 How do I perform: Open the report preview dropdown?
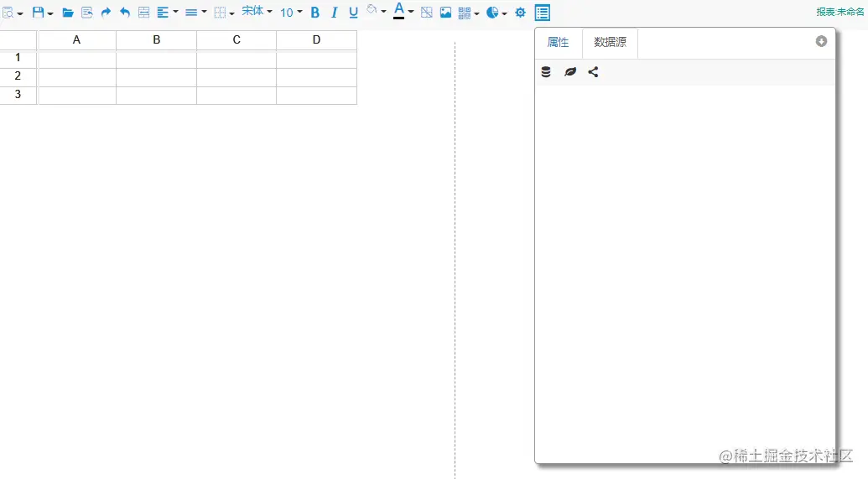click(13, 13)
